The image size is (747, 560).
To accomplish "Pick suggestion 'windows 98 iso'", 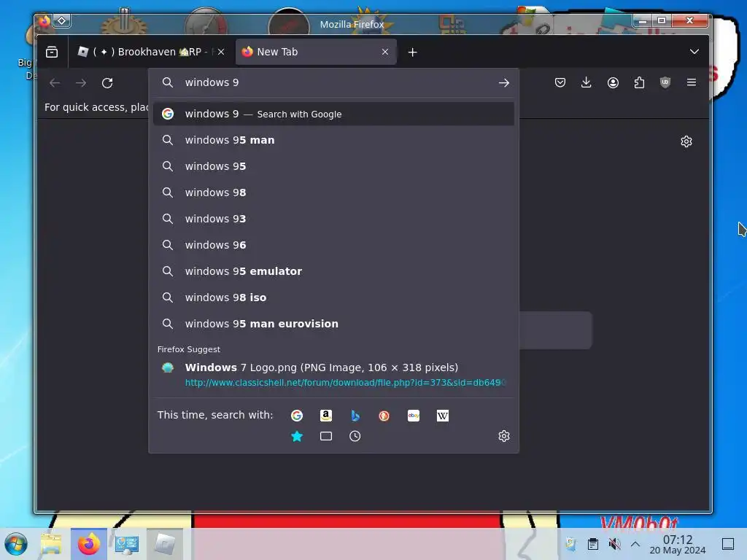I will click(x=333, y=297).
